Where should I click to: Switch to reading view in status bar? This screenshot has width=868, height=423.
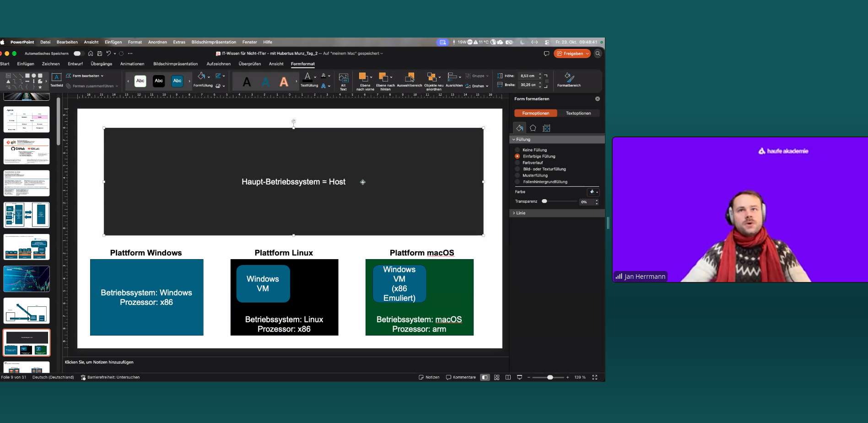[x=508, y=377]
